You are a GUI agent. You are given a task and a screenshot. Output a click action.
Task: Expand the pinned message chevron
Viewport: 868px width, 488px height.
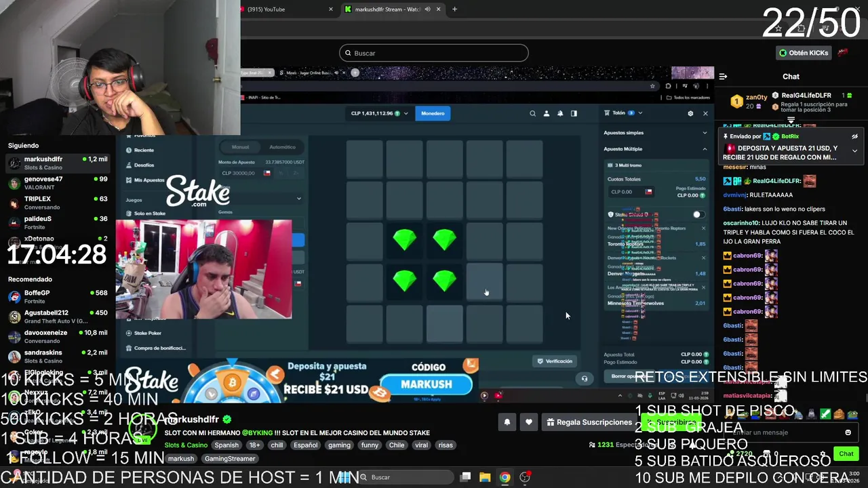(x=854, y=151)
